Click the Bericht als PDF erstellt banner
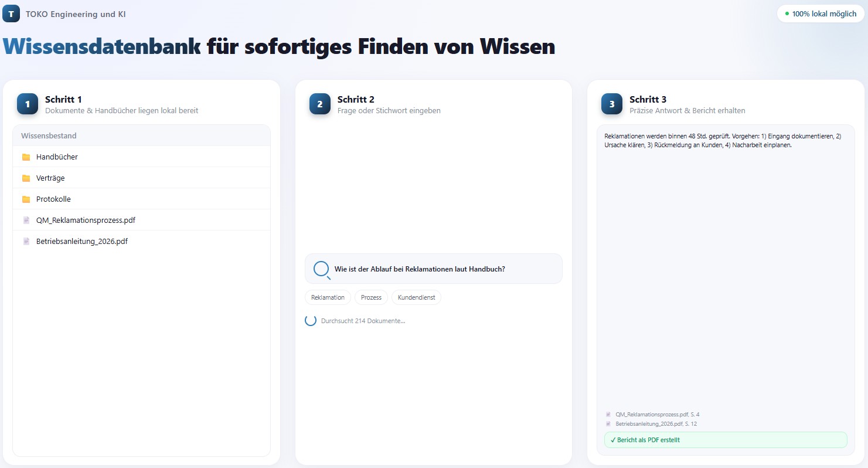Viewport: 868px width, 468px height. click(x=726, y=440)
